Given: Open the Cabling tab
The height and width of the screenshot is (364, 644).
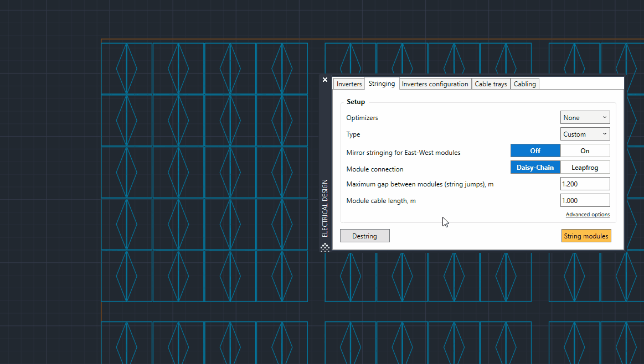Looking at the screenshot, I should [x=524, y=84].
